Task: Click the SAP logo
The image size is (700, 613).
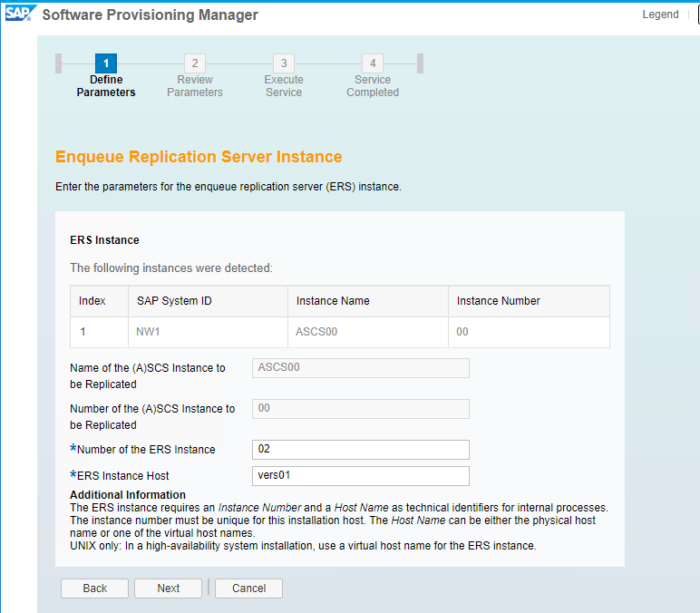Action: coord(20,14)
